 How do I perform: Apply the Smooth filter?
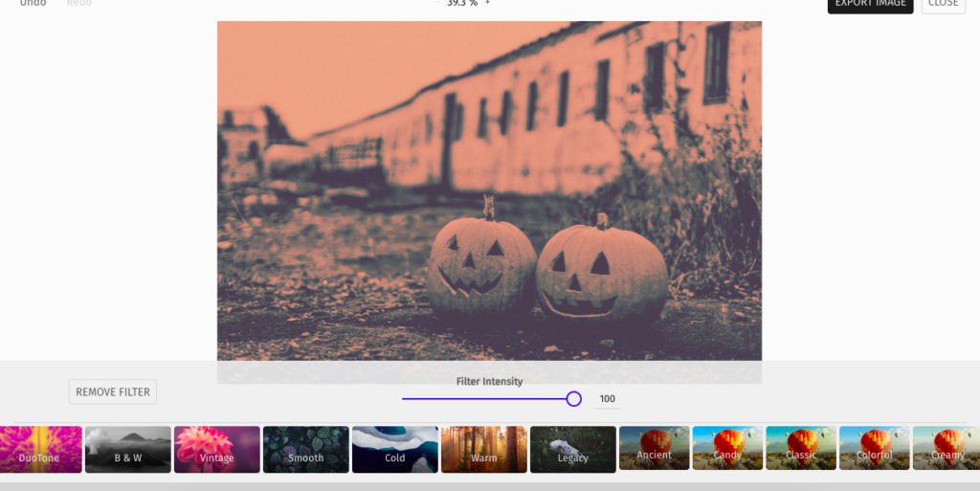pyautogui.click(x=305, y=449)
